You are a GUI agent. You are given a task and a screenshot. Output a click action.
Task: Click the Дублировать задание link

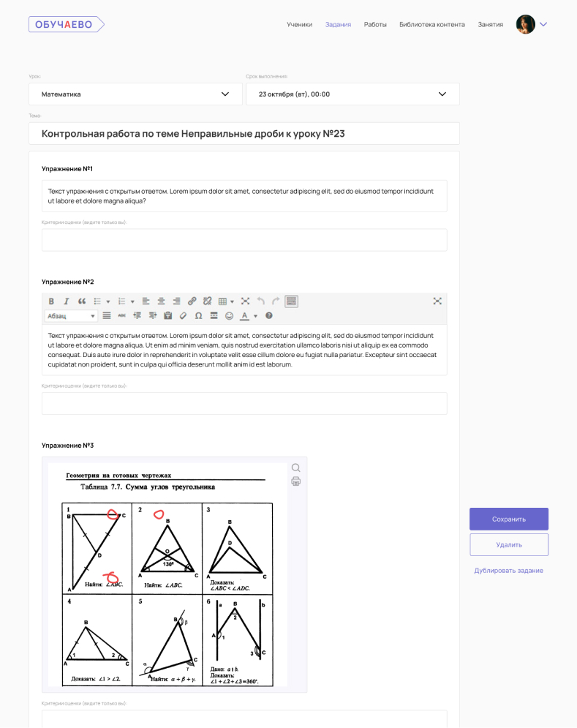(x=508, y=571)
